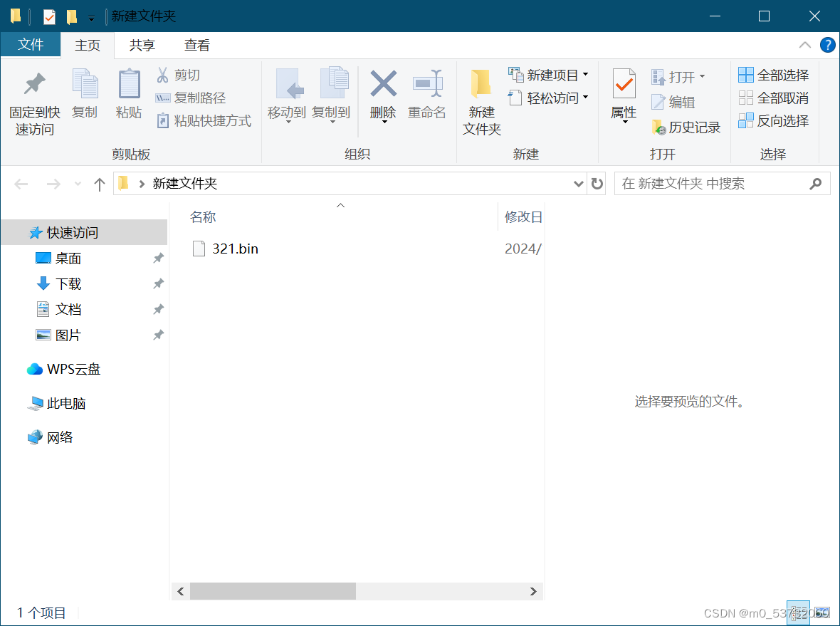The width and height of the screenshot is (840, 626).
Task: Click the Delete (删除) X icon
Action: (x=384, y=84)
